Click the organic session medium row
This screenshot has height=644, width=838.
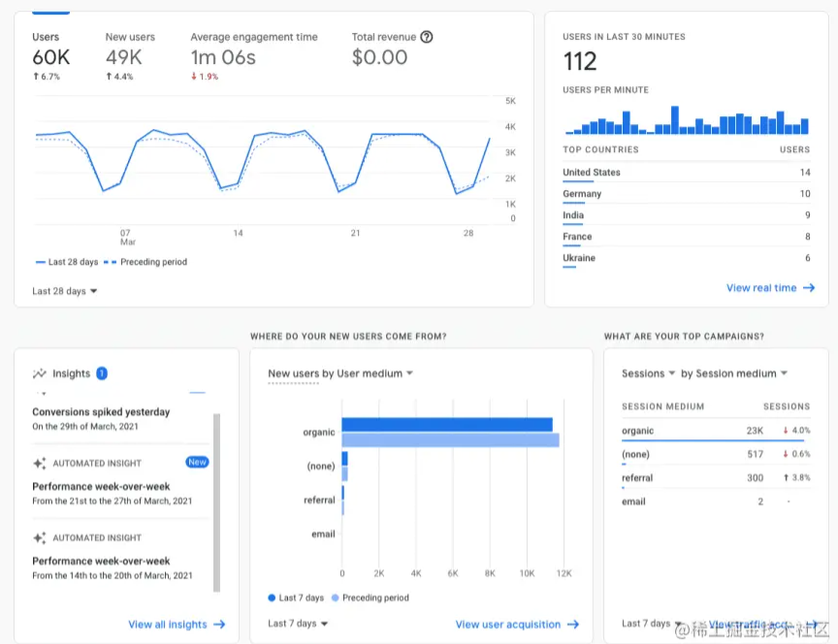[x=716, y=431]
